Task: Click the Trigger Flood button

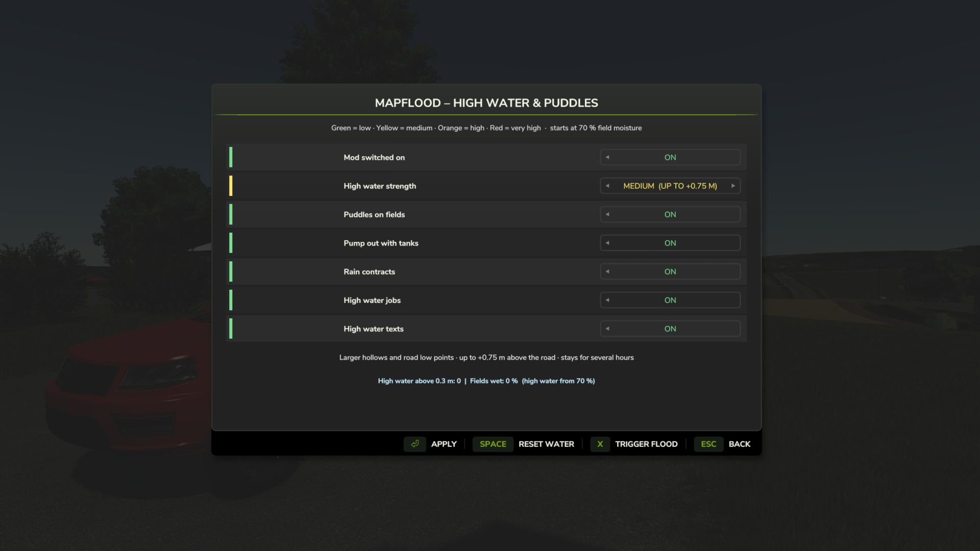Action: point(646,444)
